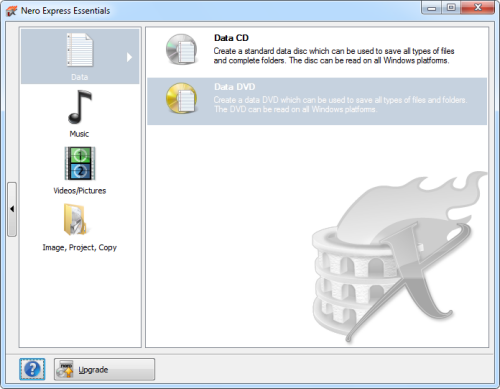Maximize the Nero Express Essentials window
The width and height of the screenshot is (500, 389).
pyautogui.click(x=451, y=7)
